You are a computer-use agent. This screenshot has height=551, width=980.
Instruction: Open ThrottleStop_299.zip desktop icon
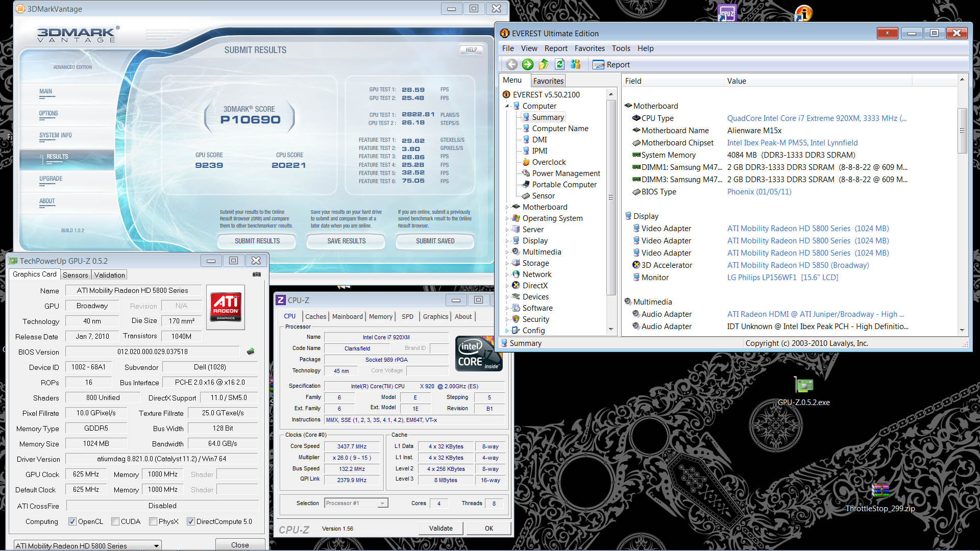880,497
